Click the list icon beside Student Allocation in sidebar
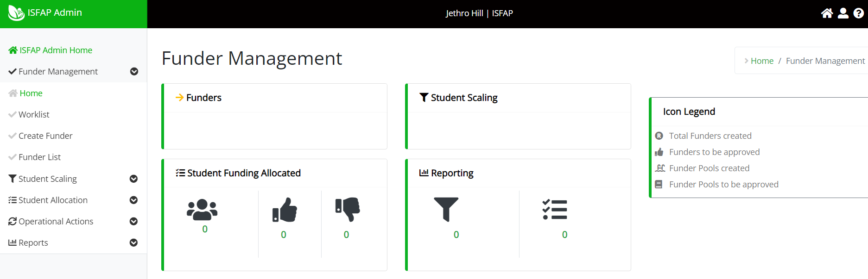 coord(13,200)
